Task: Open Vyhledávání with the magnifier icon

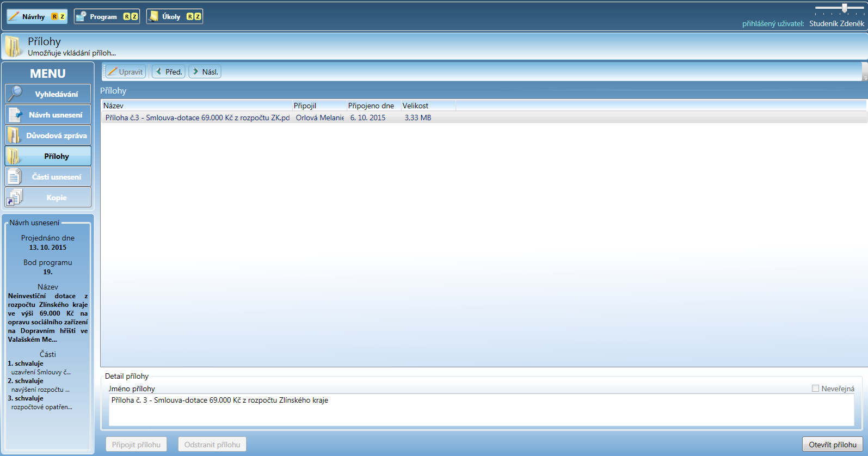Action: pyautogui.click(x=48, y=94)
